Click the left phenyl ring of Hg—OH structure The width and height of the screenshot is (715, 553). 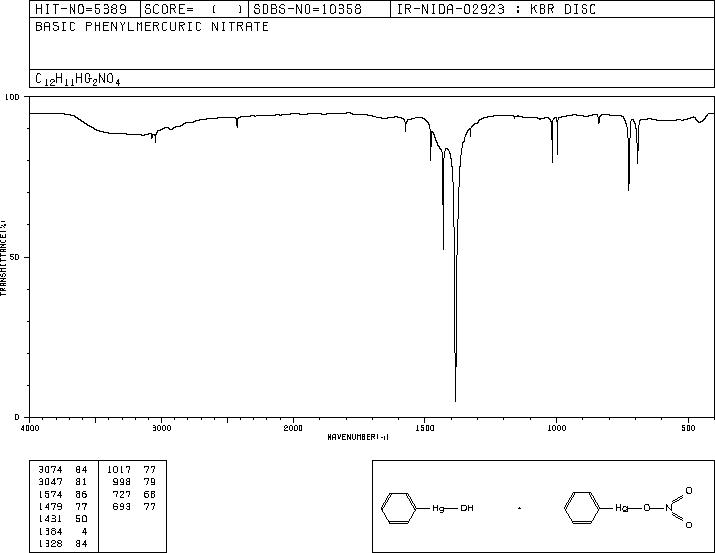click(x=399, y=508)
